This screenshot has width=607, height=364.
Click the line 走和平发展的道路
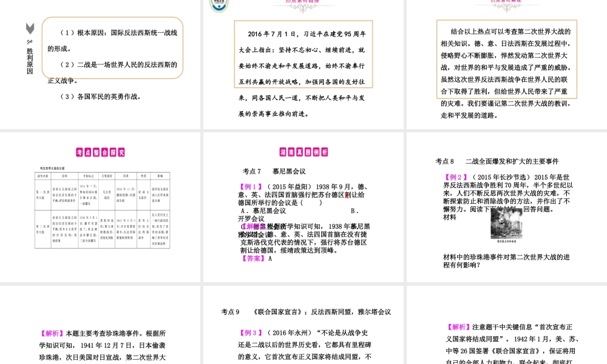point(469,116)
